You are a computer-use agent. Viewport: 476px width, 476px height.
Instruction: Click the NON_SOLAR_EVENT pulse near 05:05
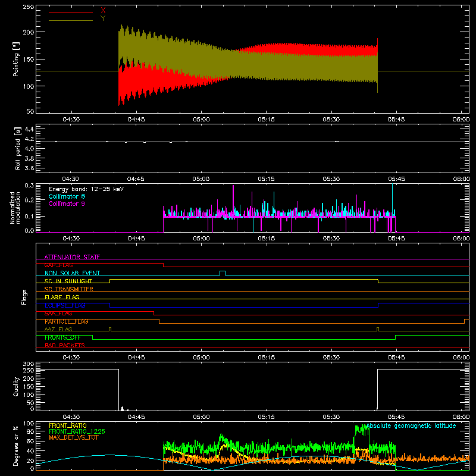click(223, 273)
